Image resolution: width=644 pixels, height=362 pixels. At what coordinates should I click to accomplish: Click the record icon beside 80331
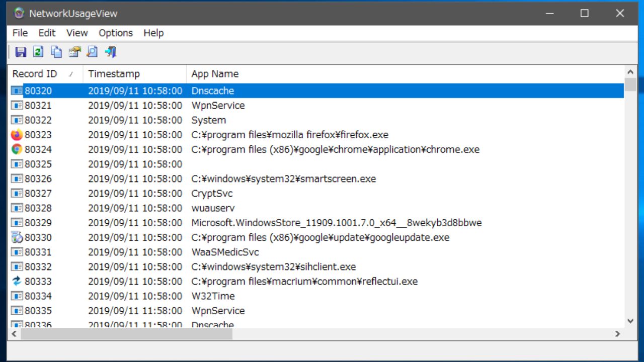[x=17, y=252]
